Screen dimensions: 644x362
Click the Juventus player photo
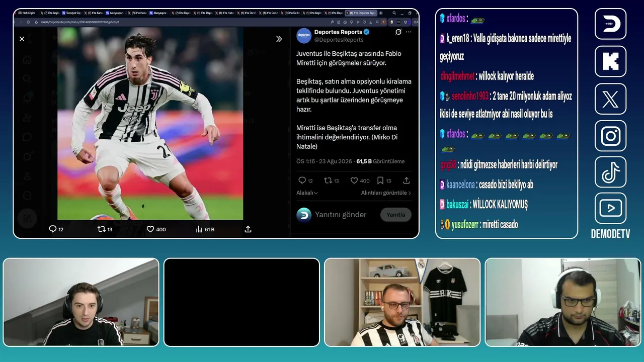pyautogui.click(x=150, y=124)
